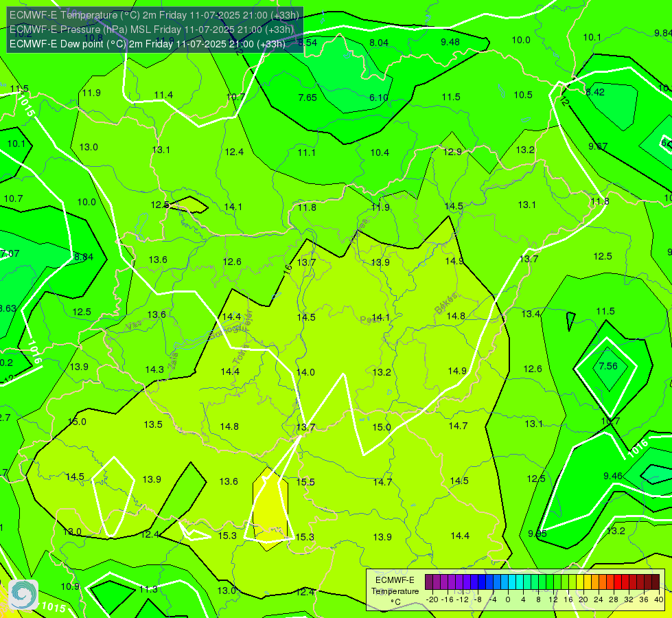Click the Pest county label

point(368,319)
